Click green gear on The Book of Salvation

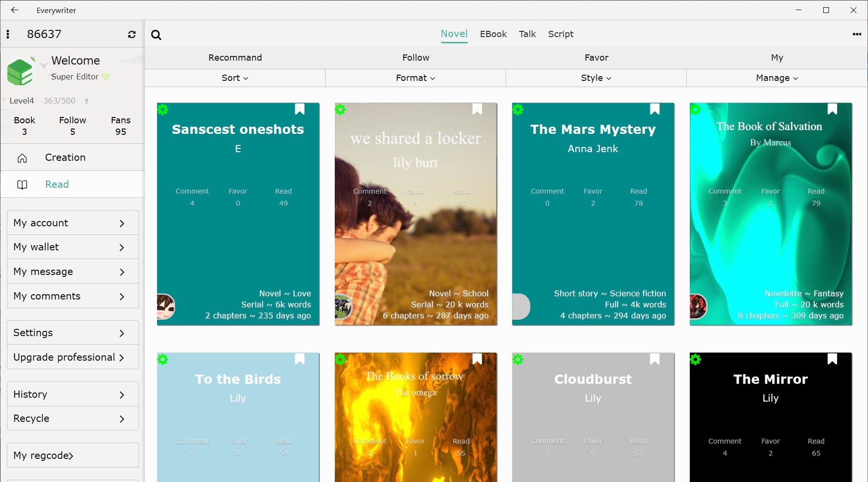click(696, 109)
